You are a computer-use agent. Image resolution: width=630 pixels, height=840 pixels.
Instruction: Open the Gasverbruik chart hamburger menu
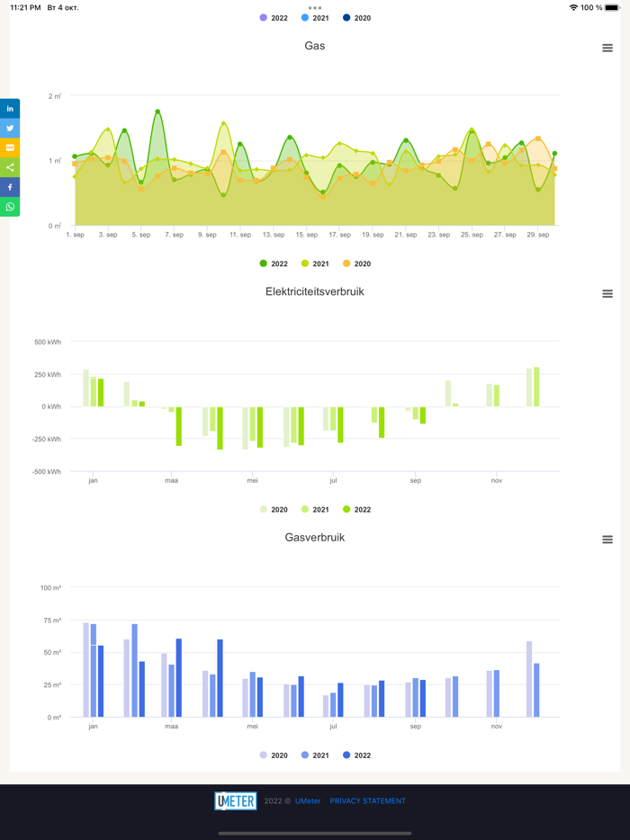pos(607,540)
